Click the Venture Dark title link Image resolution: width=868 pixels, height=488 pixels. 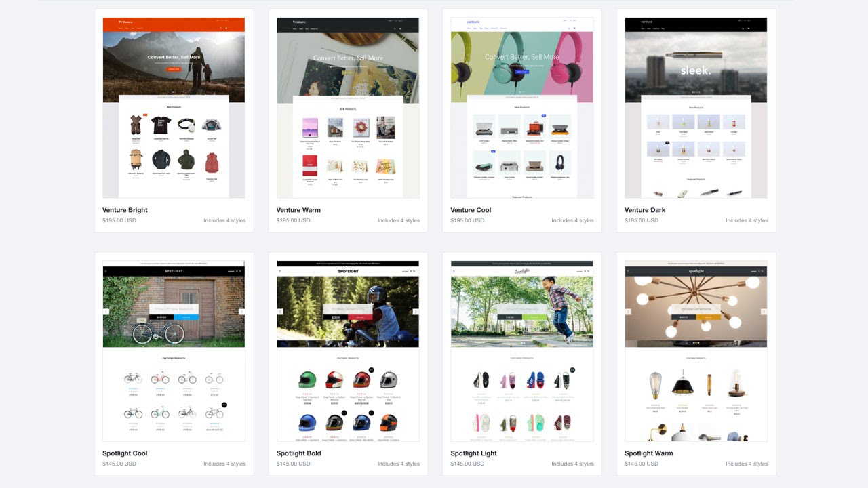point(645,210)
